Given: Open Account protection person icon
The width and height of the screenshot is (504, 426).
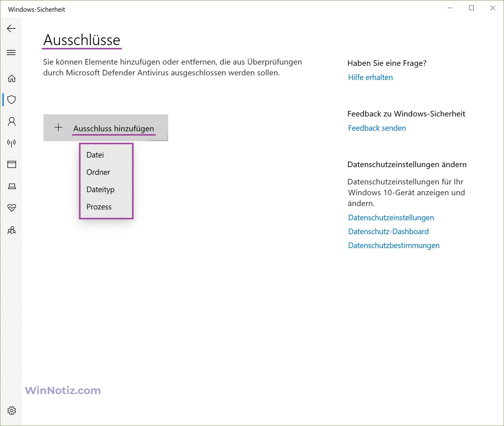Looking at the screenshot, I should coord(12,121).
